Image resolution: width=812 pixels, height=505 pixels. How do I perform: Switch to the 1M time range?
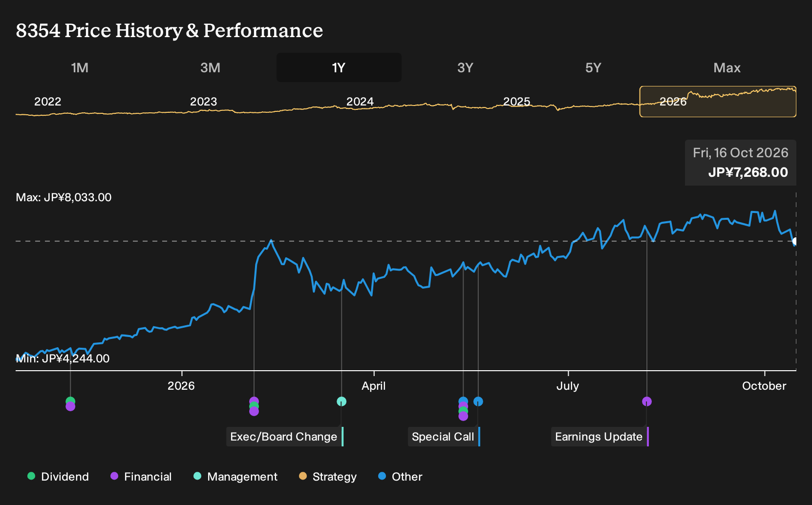click(80, 67)
